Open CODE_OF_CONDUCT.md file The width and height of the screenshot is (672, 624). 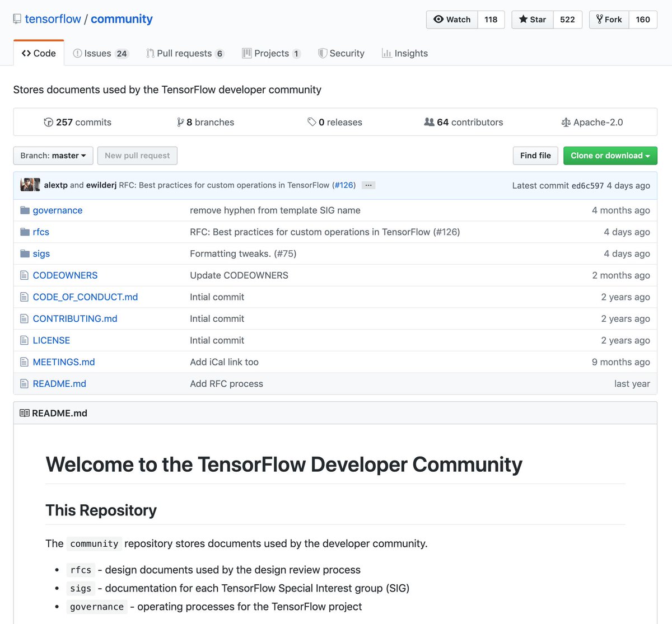[85, 297]
